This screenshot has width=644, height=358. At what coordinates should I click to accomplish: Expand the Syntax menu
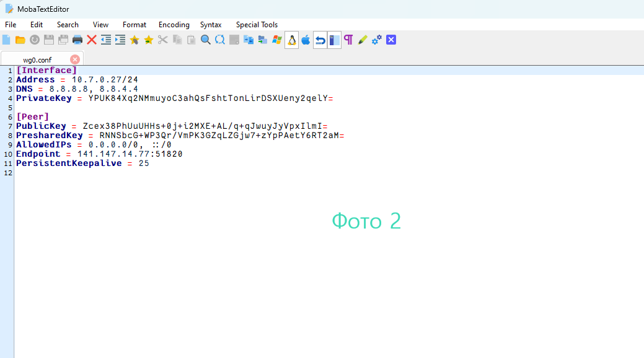click(x=211, y=25)
